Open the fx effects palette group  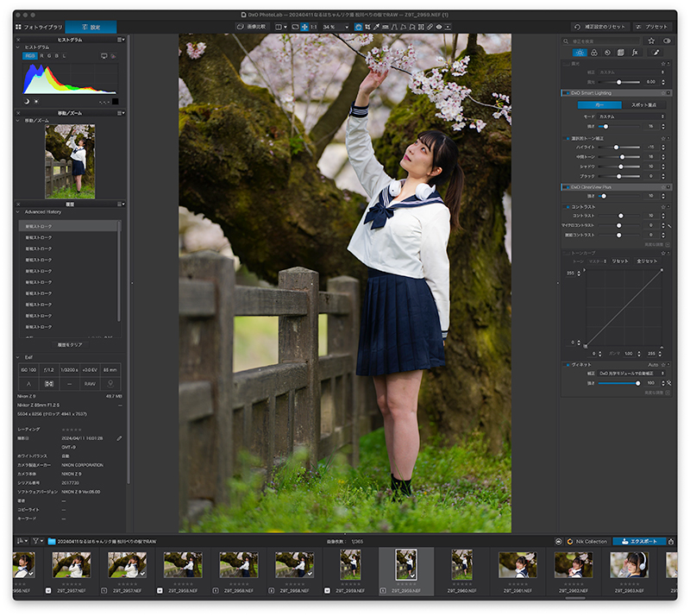[x=635, y=53]
